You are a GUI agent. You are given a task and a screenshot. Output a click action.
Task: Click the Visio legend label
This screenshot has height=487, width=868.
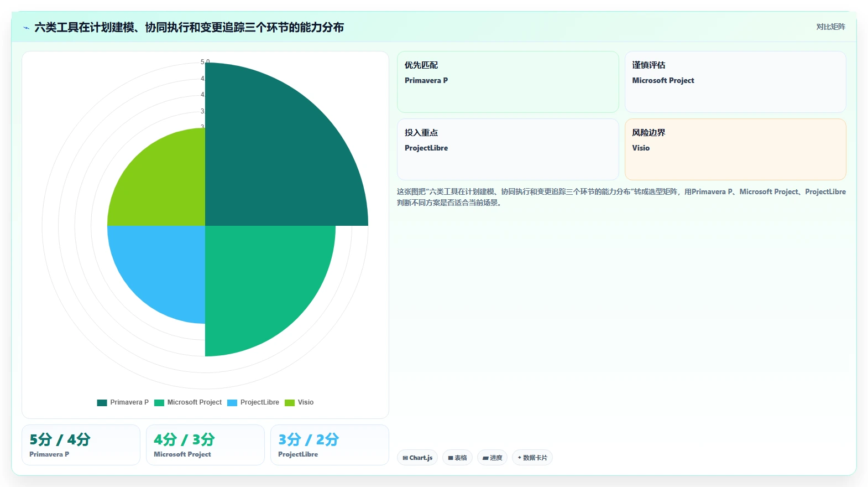point(306,402)
